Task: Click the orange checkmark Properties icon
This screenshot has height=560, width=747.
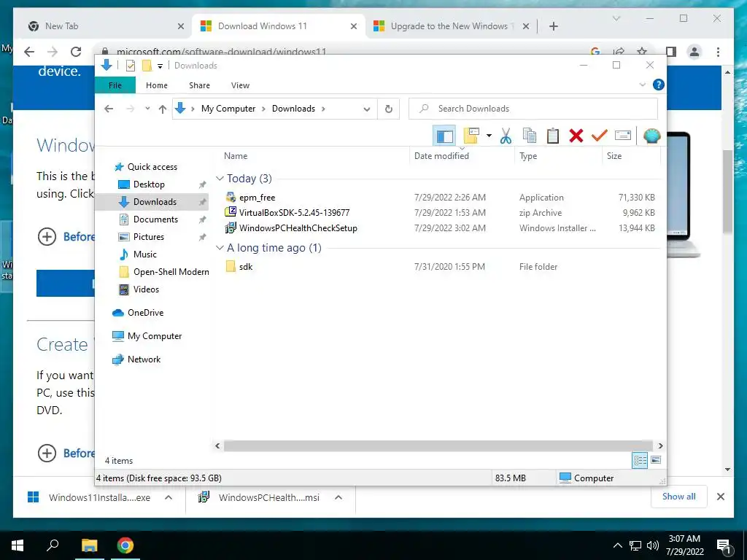Action: [x=599, y=136]
